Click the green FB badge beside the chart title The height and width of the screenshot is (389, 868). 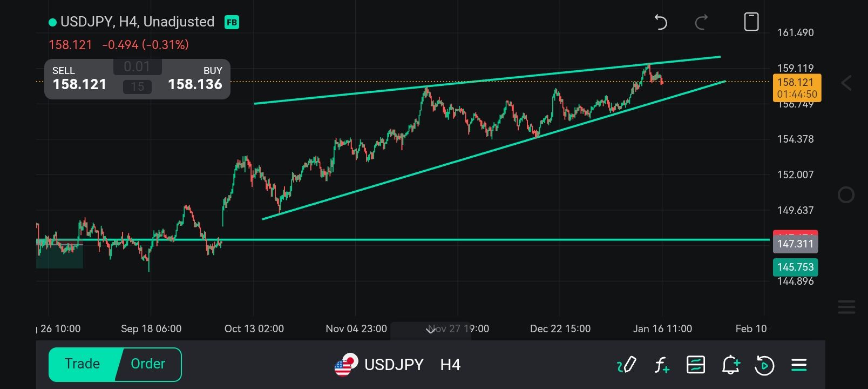232,22
